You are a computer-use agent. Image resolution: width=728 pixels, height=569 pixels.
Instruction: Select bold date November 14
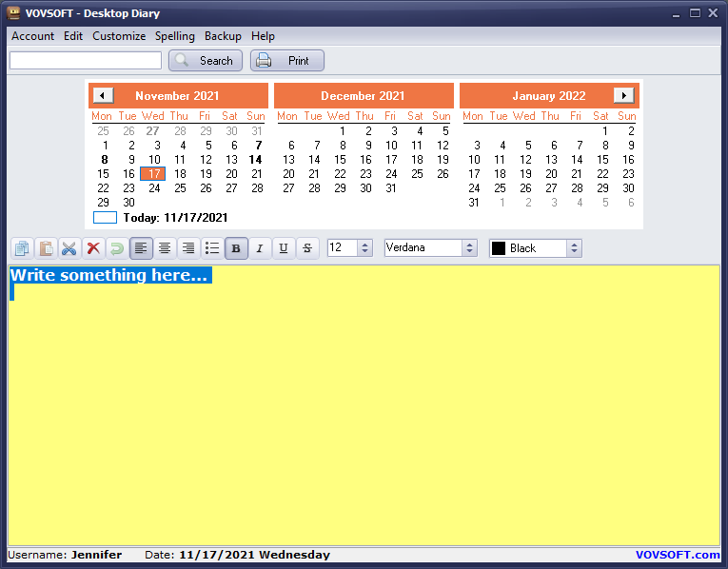tap(255, 160)
